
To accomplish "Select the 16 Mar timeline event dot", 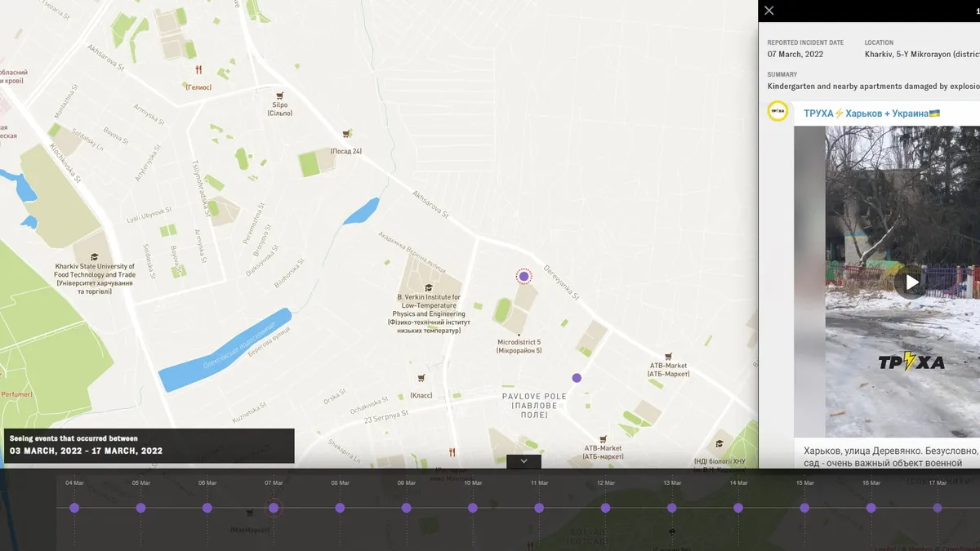I will 871,508.
